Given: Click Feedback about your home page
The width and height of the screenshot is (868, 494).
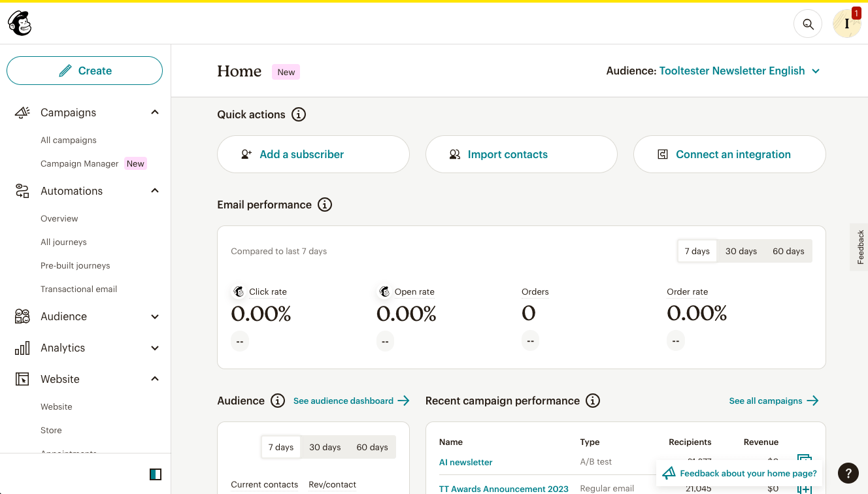Looking at the screenshot, I should 741,473.
